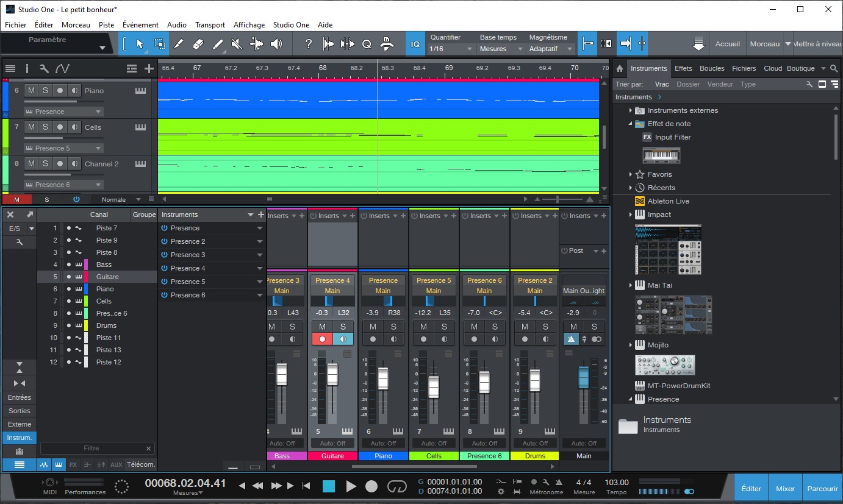
Task: Solo the Cells track in arrangement
Action: [46, 127]
